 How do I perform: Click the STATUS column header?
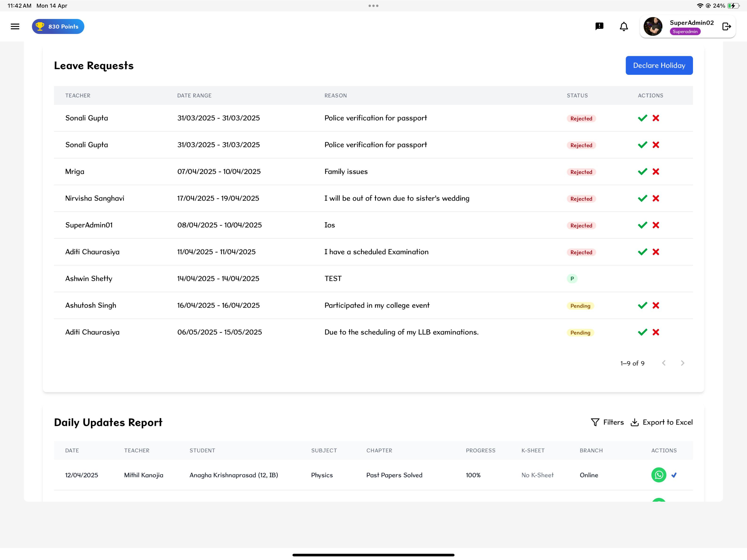[x=577, y=96]
